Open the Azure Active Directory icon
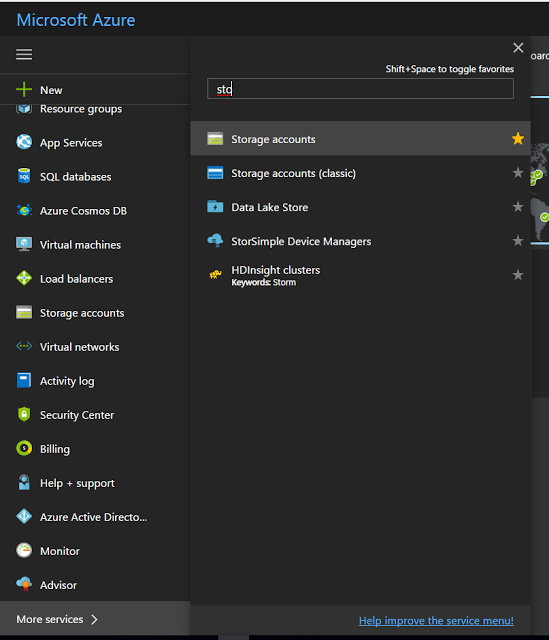 pos(24,516)
